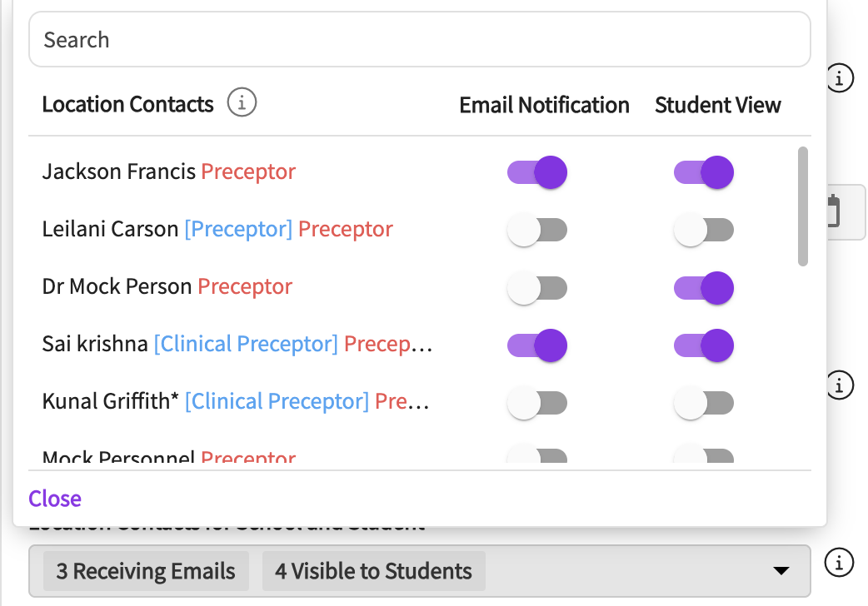The height and width of the screenshot is (606, 868).
Task: Click the 4 Visible to Students chip
Action: (x=373, y=571)
